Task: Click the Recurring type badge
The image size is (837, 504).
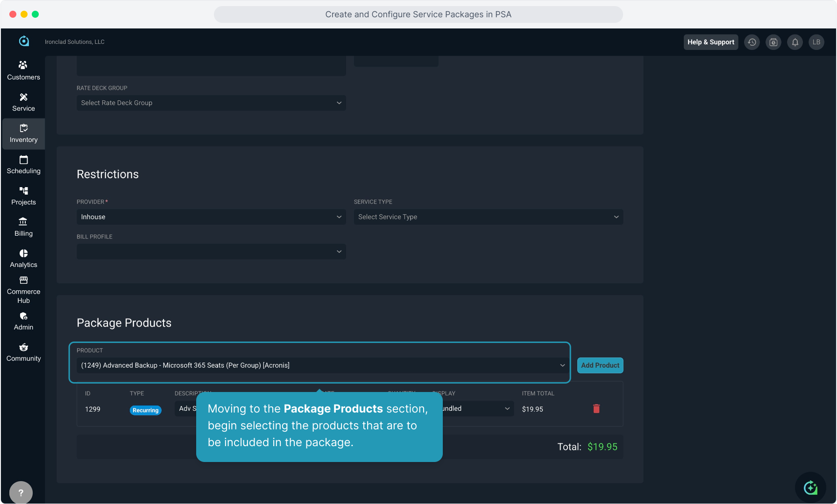Action: pos(145,410)
